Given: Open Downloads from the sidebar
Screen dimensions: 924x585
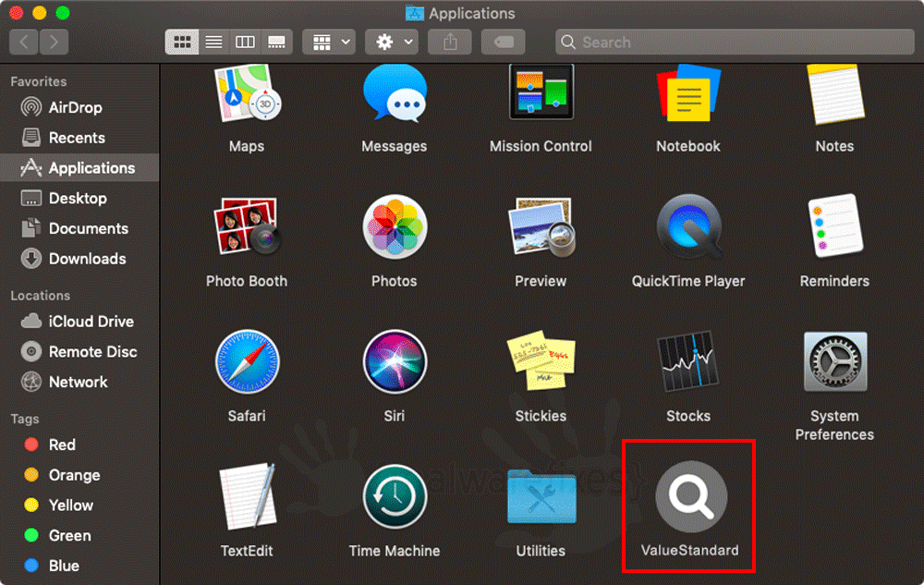Looking at the screenshot, I should tap(79, 259).
